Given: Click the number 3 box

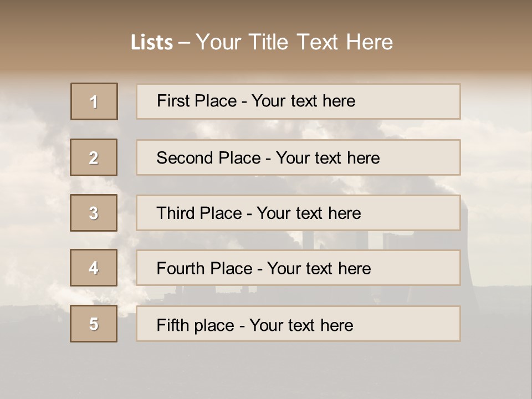Looking at the screenshot, I should tap(94, 213).
